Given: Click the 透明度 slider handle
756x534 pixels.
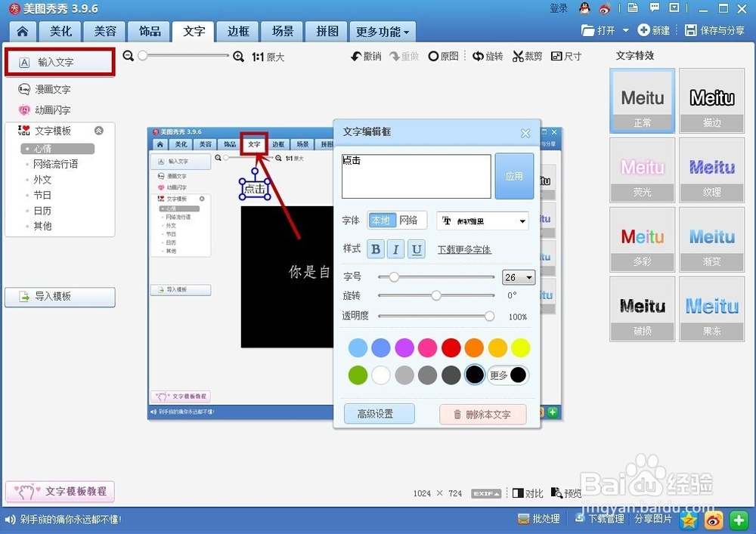Looking at the screenshot, I should tap(489, 316).
